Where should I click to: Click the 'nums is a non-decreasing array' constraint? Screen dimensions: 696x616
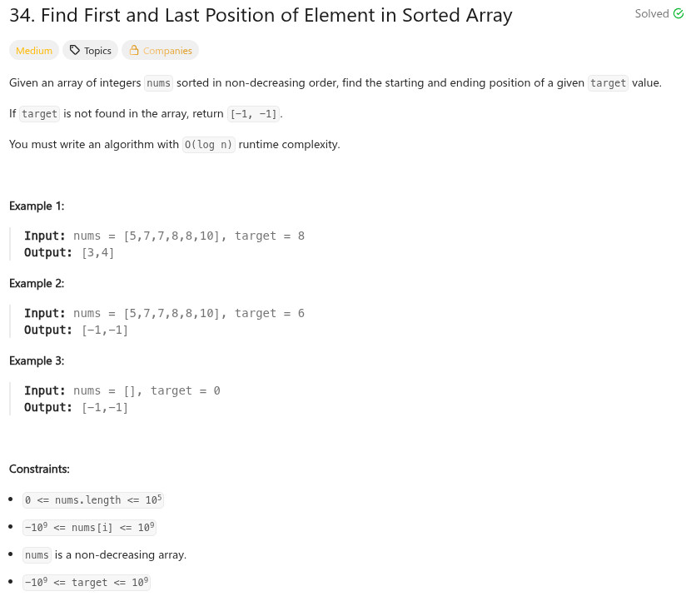[105, 555]
